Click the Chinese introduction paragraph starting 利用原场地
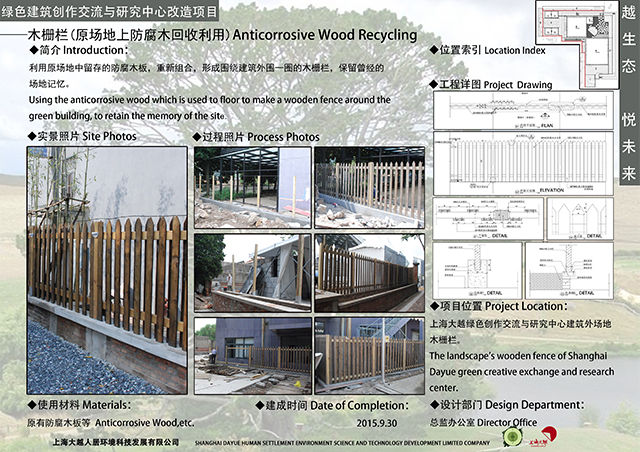This screenshot has width=640, height=452. pos(207,76)
